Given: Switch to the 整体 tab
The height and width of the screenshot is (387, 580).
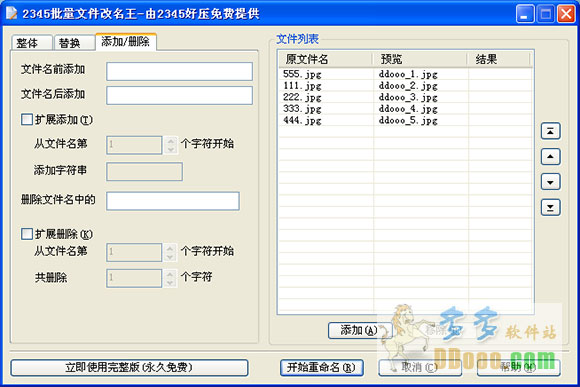Looking at the screenshot, I should (x=31, y=43).
